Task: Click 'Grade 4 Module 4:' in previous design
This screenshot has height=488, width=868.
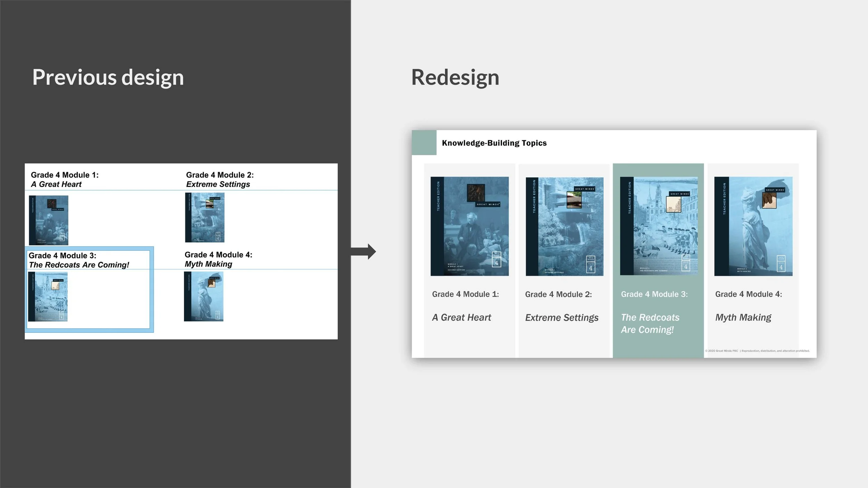Action: (218, 255)
